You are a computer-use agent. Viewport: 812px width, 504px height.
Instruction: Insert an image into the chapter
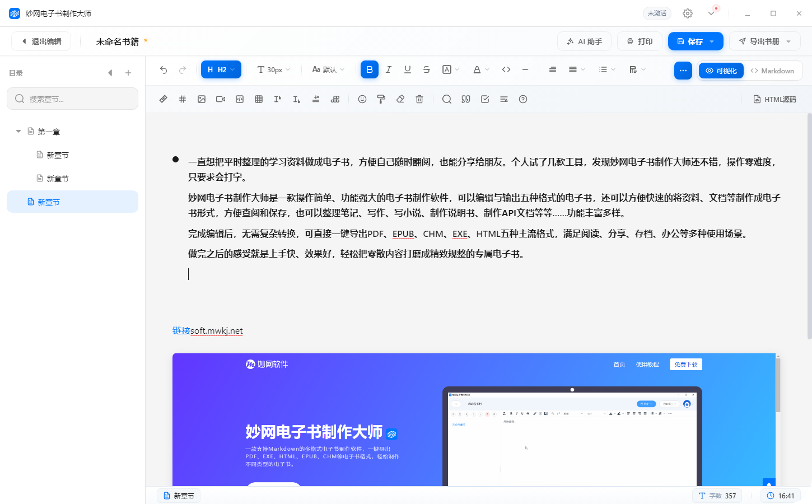(x=202, y=99)
